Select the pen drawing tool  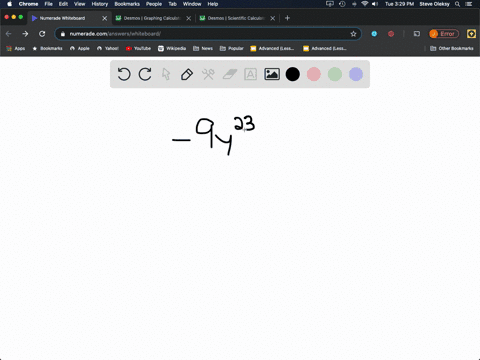(x=187, y=74)
